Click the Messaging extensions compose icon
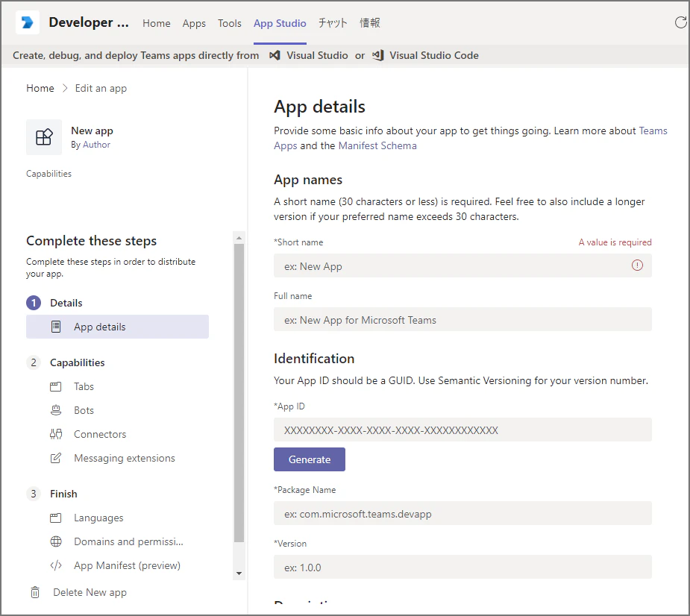This screenshot has width=690, height=616. [x=56, y=458]
